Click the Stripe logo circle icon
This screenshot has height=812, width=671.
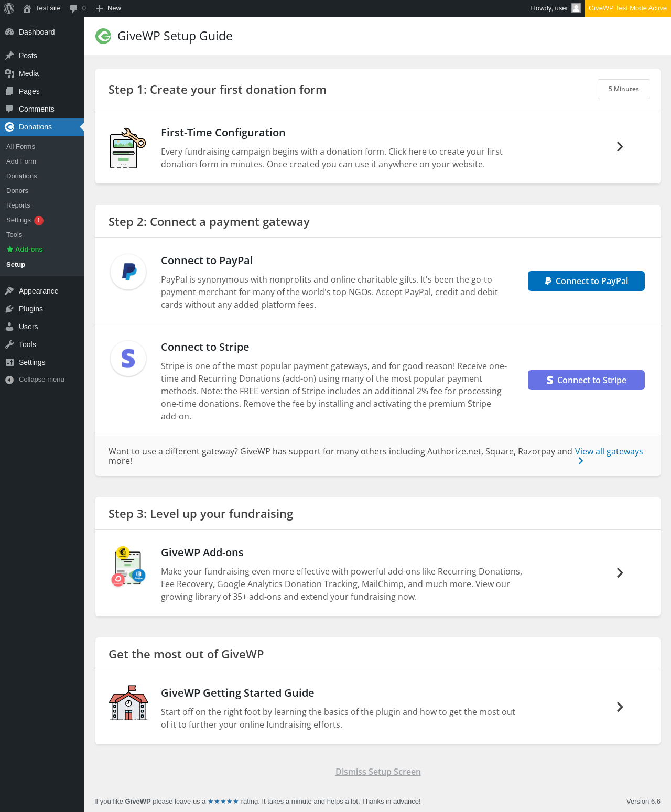click(128, 359)
